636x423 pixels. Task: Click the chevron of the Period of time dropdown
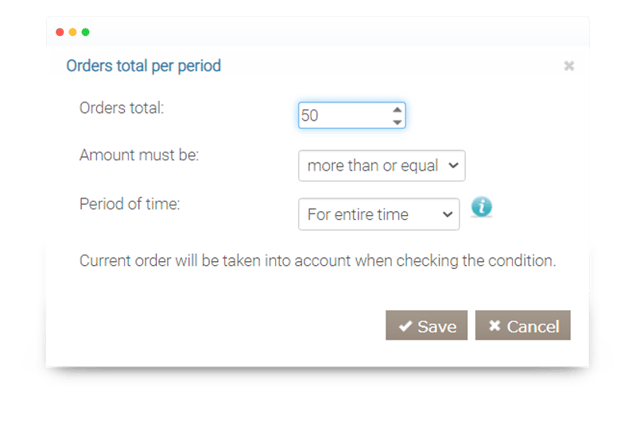point(446,213)
